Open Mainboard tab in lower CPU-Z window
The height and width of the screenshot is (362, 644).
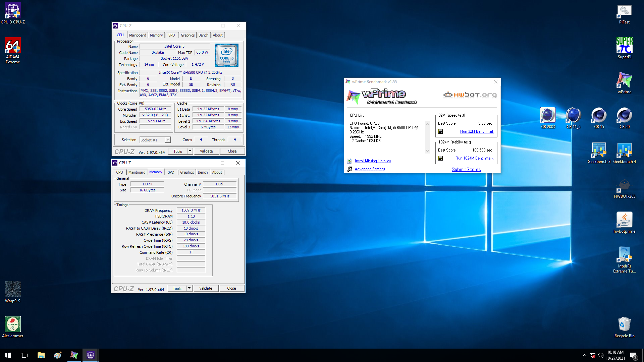[x=137, y=172]
